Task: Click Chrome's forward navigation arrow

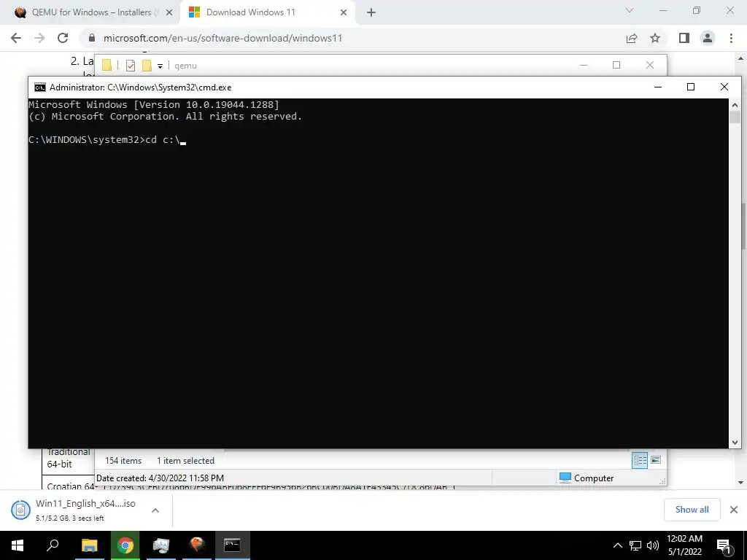Action: (39, 38)
